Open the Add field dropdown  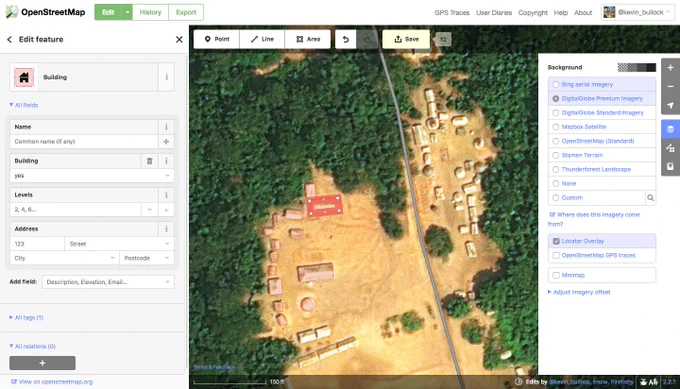(167, 282)
